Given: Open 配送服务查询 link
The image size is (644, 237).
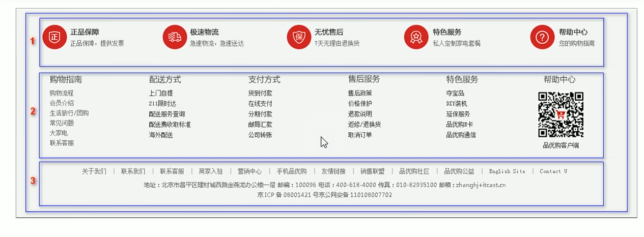Looking at the screenshot, I should point(167,114).
